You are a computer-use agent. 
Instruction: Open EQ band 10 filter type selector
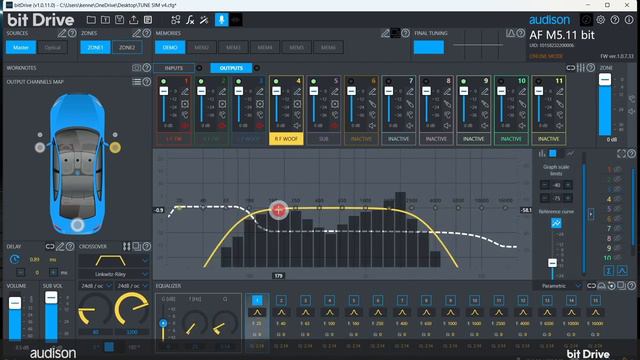click(475, 313)
